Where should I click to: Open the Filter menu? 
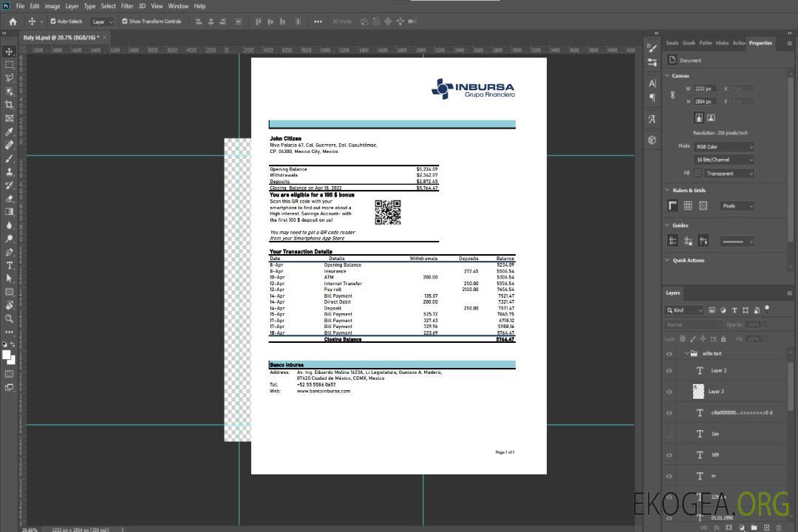coord(127,6)
